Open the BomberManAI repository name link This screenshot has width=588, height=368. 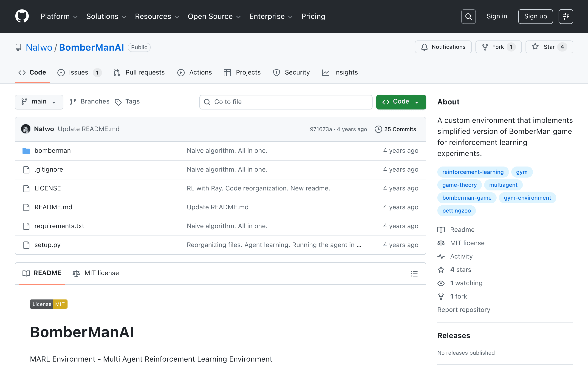(x=91, y=47)
